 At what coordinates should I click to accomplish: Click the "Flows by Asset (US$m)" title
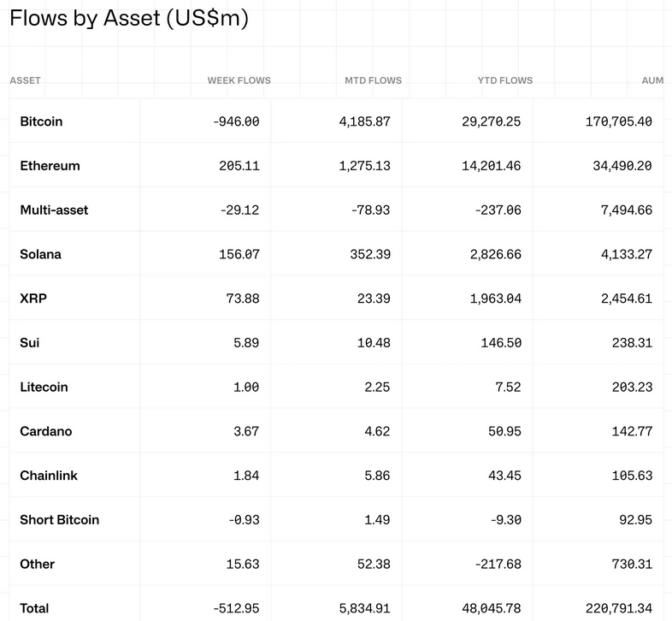(x=128, y=19)
